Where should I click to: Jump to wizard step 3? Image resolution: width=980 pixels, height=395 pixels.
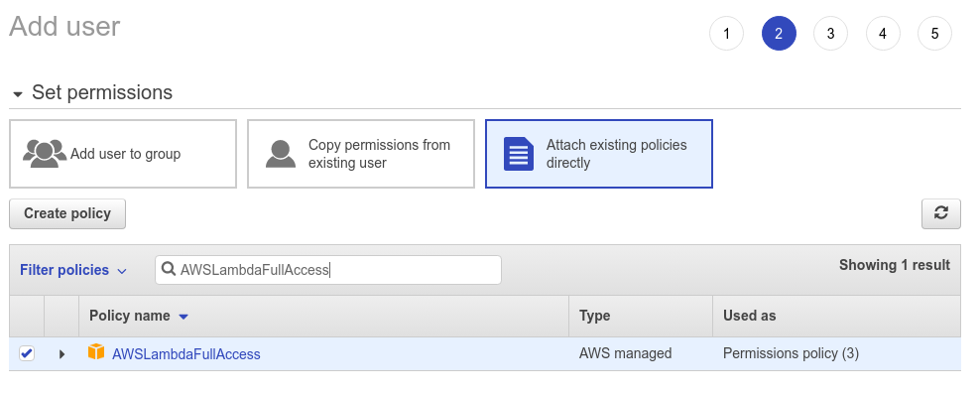[x=830, y=34]
